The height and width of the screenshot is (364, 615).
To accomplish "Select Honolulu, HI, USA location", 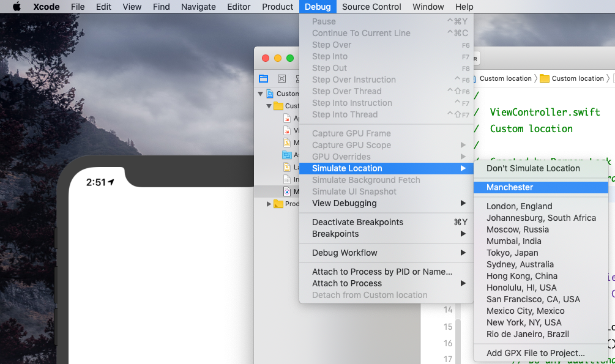I will 541,288.
